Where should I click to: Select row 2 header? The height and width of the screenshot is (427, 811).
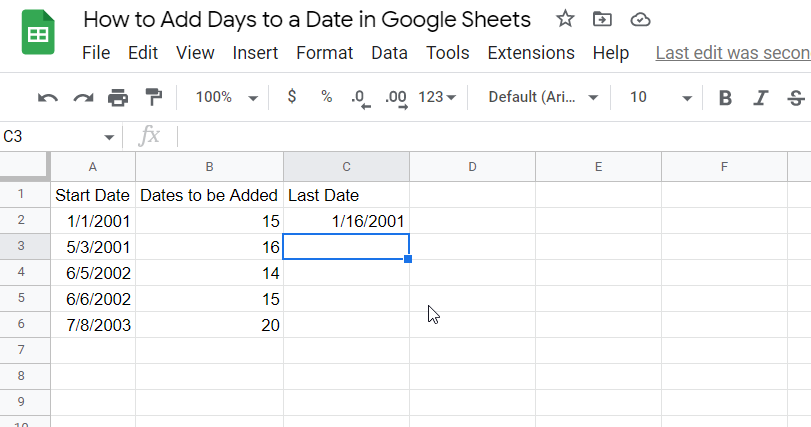point(25,221)
